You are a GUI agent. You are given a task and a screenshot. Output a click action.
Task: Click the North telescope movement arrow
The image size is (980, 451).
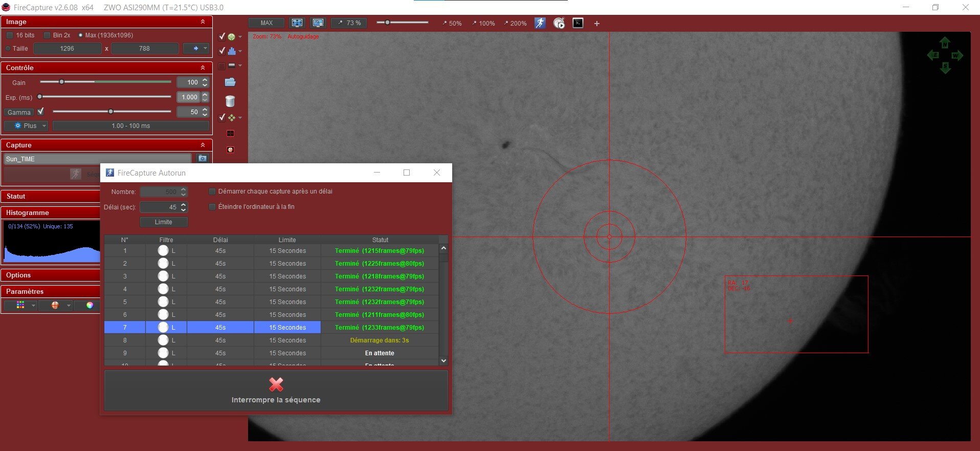click(945, 42)
